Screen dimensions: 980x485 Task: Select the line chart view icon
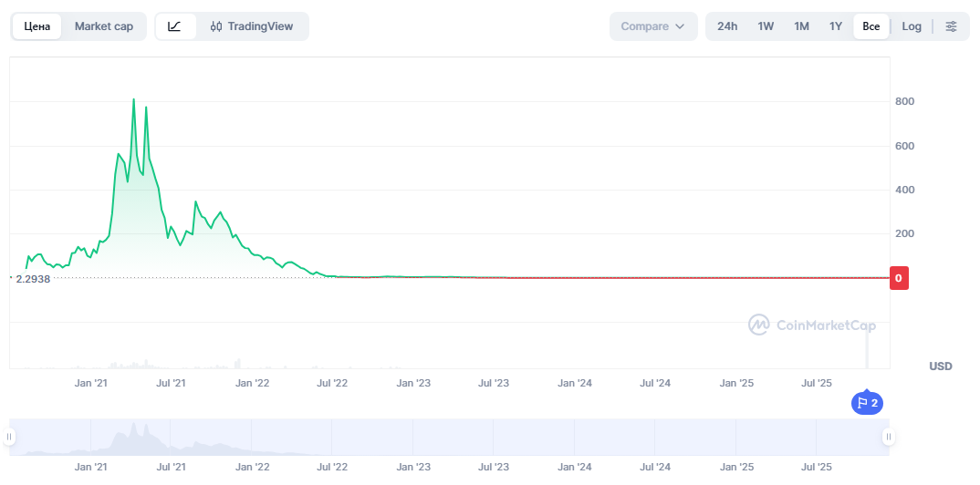[x=175, y=26]
